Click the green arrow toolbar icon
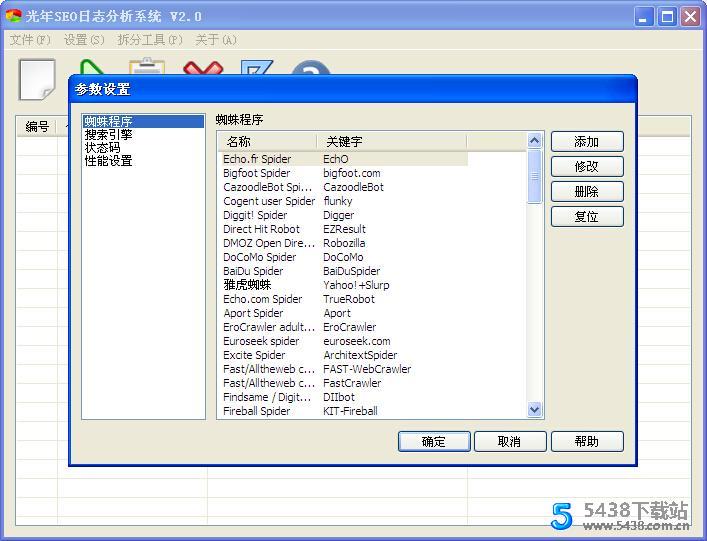This screenshot has height=541, width=707. tap(92, 67)
